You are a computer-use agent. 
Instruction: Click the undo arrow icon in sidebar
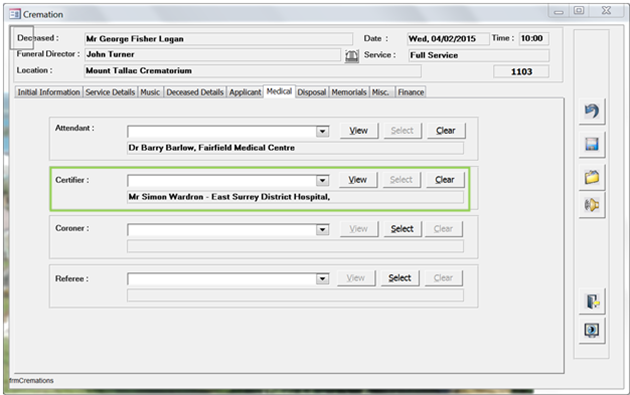click(592, 111)
